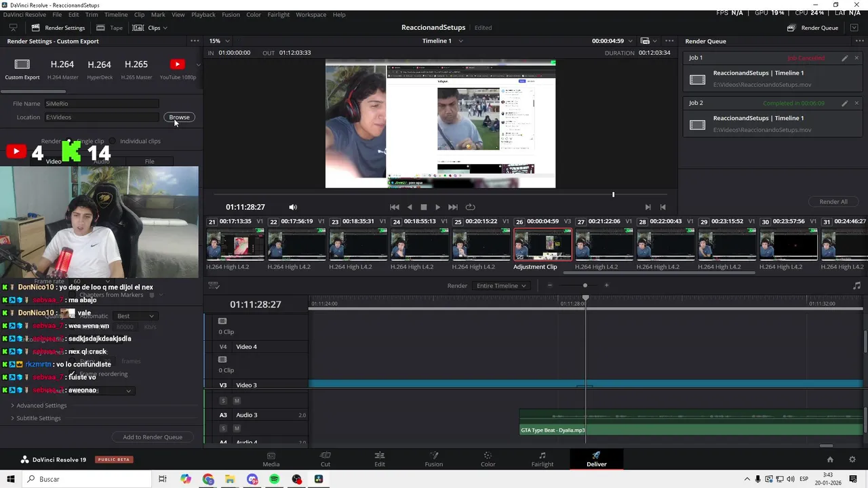
Task: Expand the render presets list arrow
Action: pos(198,64)
